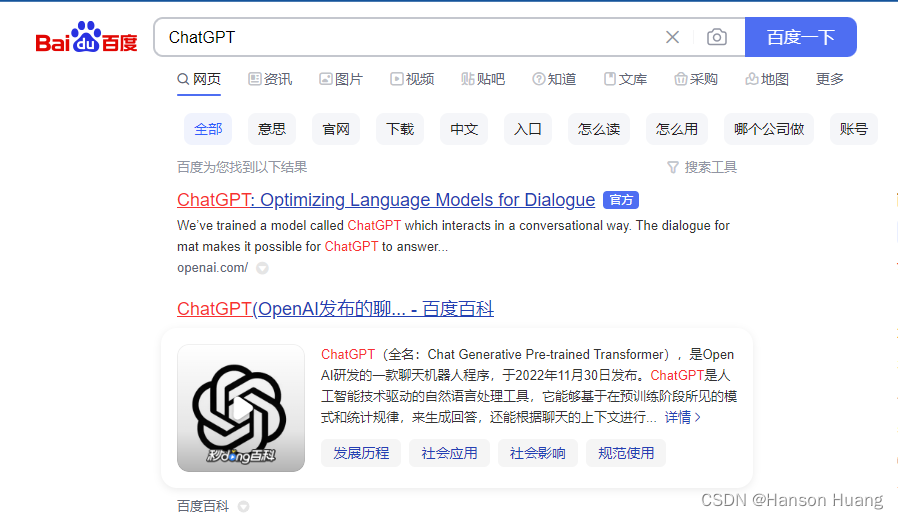The image size is (898, 519).
Task: Switch to the 图片 tab
Action: 341,79
